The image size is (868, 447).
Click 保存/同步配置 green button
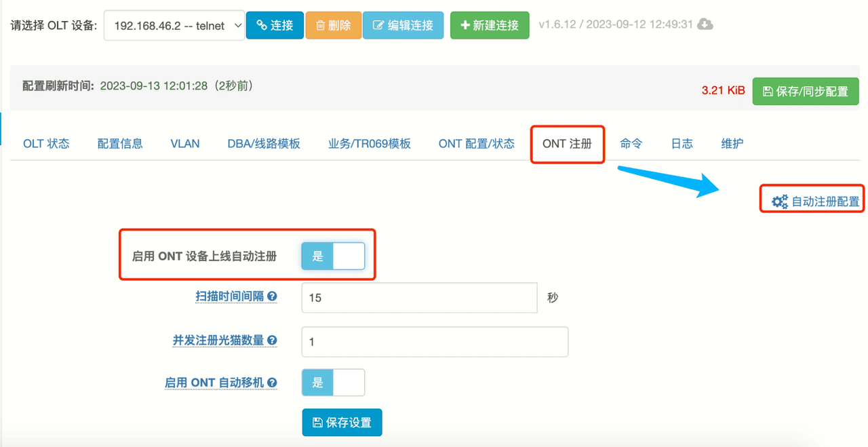pyautogui.click(x=805, y=91)
